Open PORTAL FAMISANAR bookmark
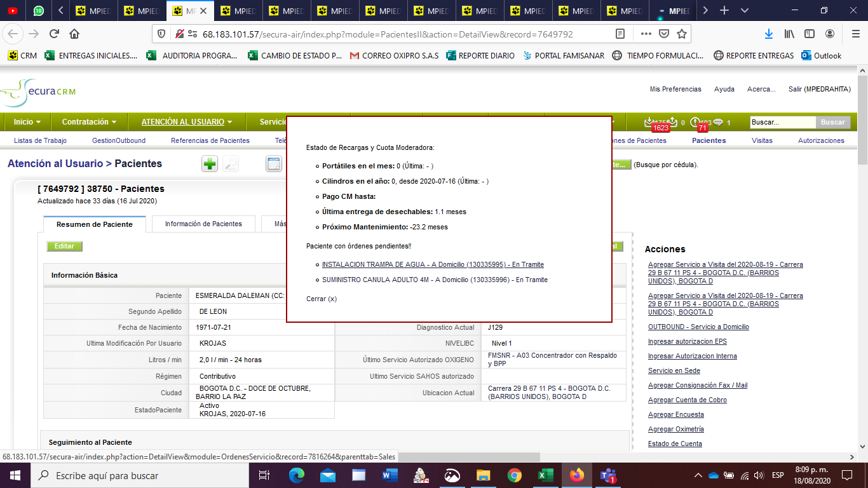This screenshot has height=488, width=868. click(563, 55)
